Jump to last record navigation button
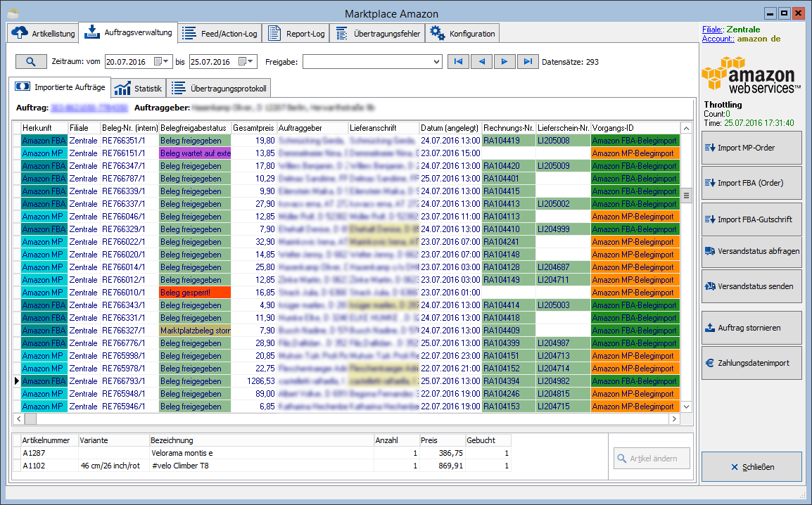 (x=528, y=62)
